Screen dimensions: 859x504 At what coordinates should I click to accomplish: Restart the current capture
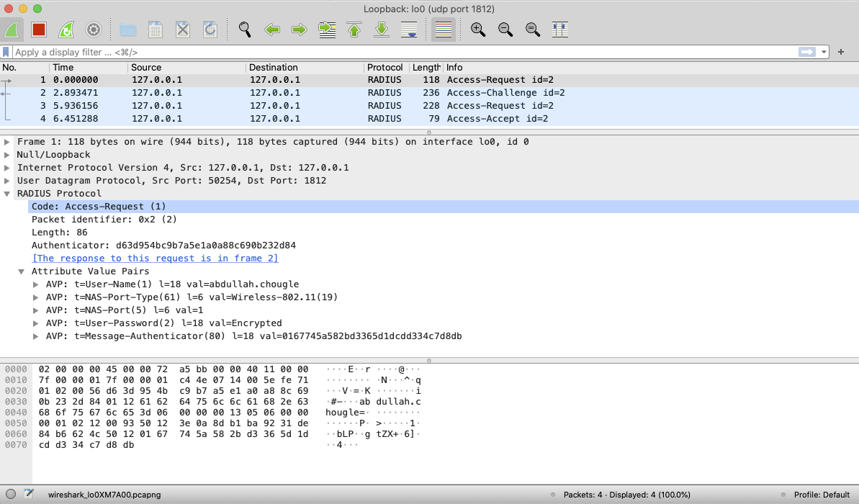66,30
